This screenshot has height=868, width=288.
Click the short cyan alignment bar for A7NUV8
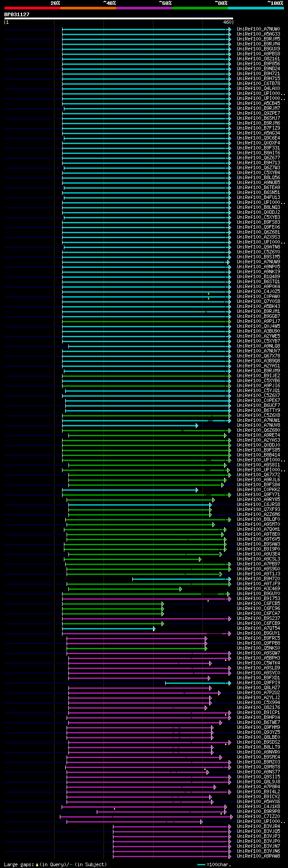click(x=130, y=425)
